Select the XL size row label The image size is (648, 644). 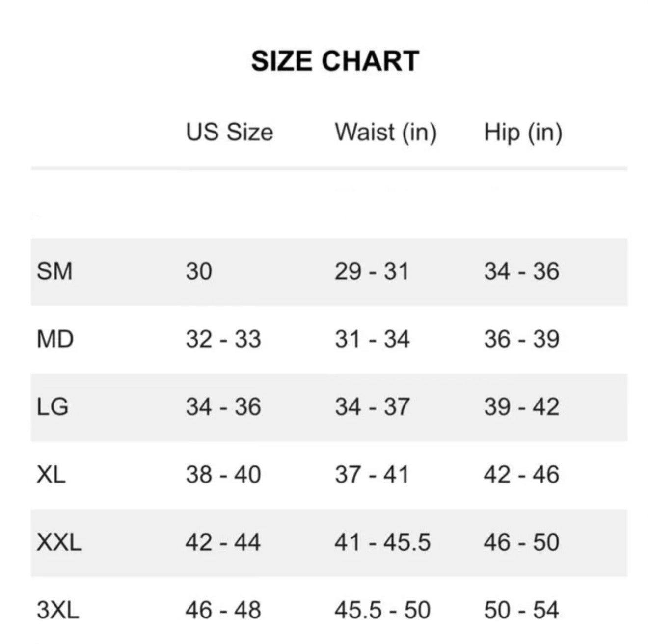[51, 475]
